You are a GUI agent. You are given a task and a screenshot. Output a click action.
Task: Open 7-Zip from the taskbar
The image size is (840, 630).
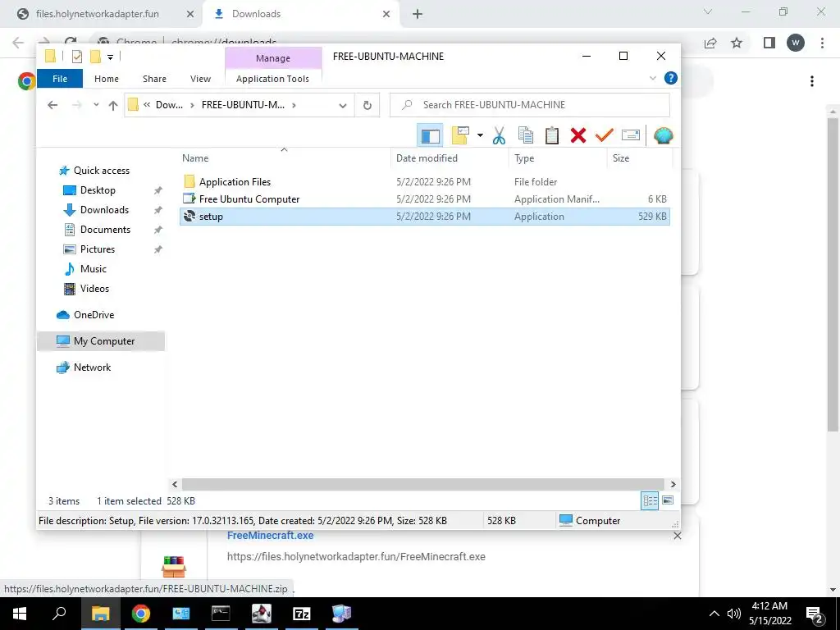pos(302,614)
